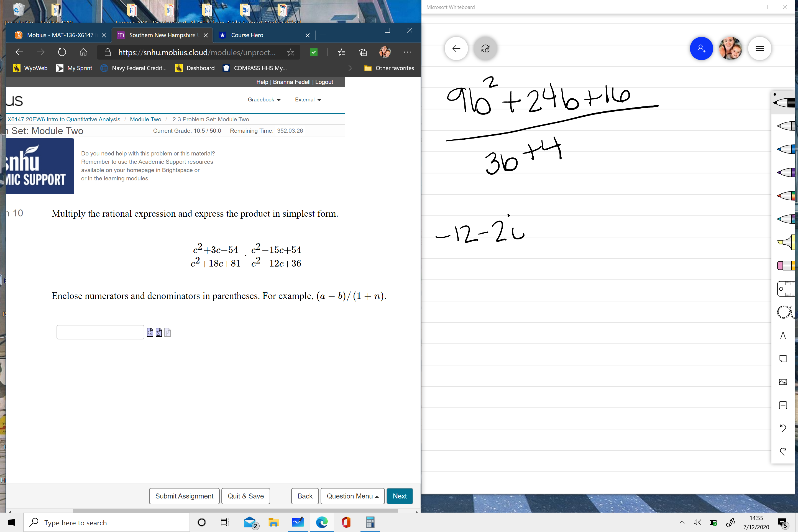Click the Submit Assignment button
Screen dimensions: 798x532
[x=184, y=496]
